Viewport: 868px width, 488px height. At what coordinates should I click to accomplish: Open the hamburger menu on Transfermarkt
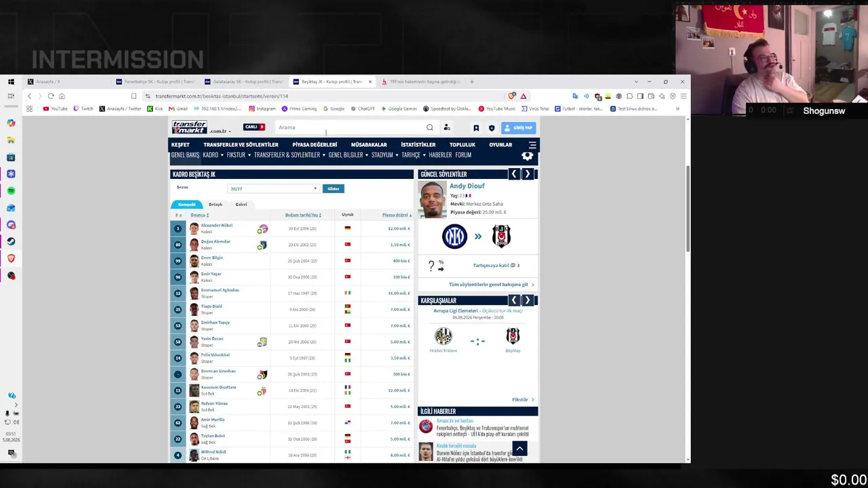pos(532,144)
